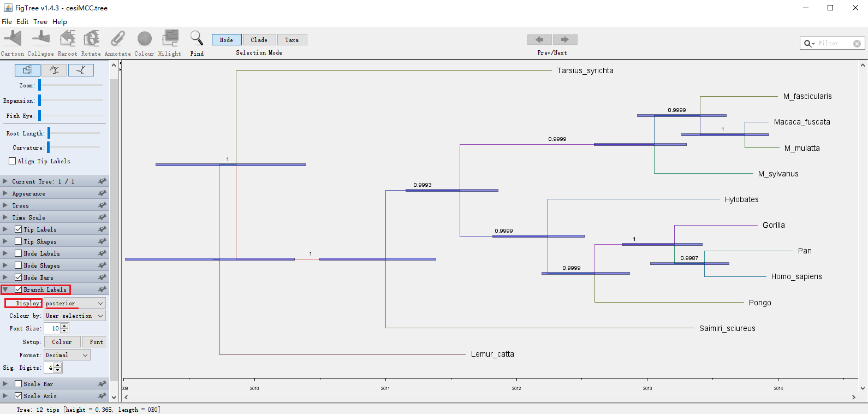
Task: Expand the Appearance section
Action: tap(5, 193)
